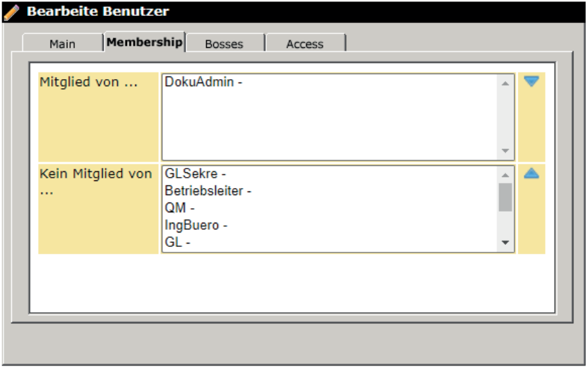Image resolution: width=588 pixels, height=367 pixels.
Task: Click the 'Mitglied von ...' label
Action: tap(89, 82)
